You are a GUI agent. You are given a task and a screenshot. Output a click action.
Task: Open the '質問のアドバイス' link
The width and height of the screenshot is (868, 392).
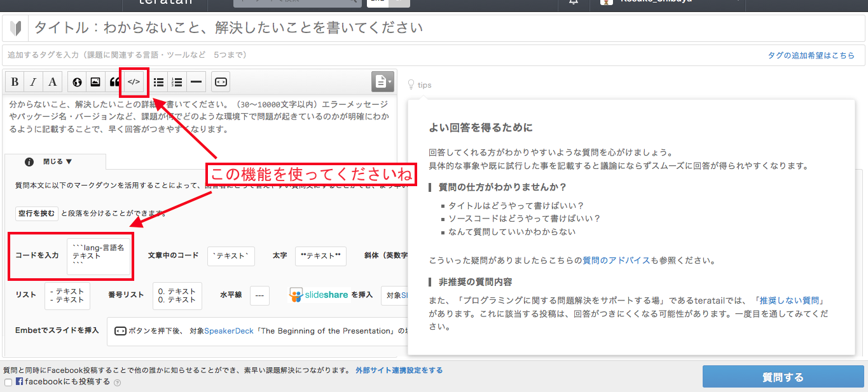[616, 260]
